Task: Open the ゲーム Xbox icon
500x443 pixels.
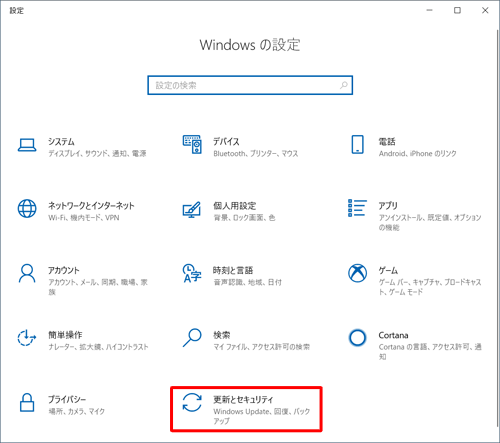Action: click(357, 273)
